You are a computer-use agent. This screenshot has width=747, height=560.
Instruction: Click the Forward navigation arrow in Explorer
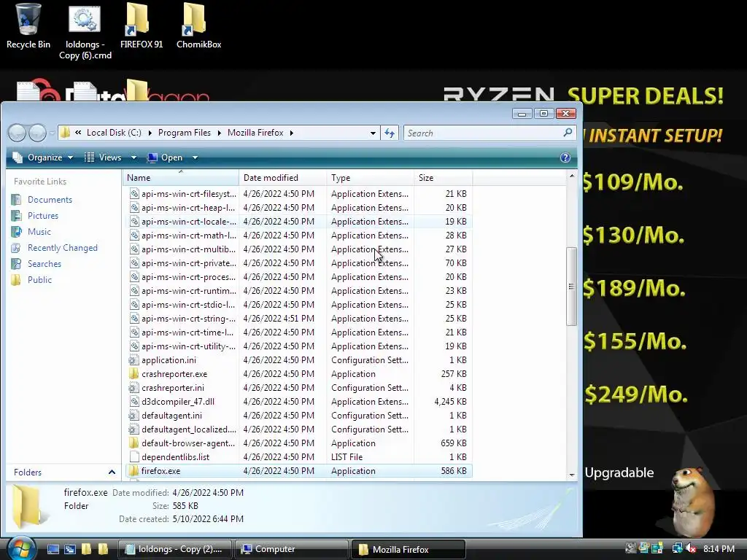(x=37, y=133)
